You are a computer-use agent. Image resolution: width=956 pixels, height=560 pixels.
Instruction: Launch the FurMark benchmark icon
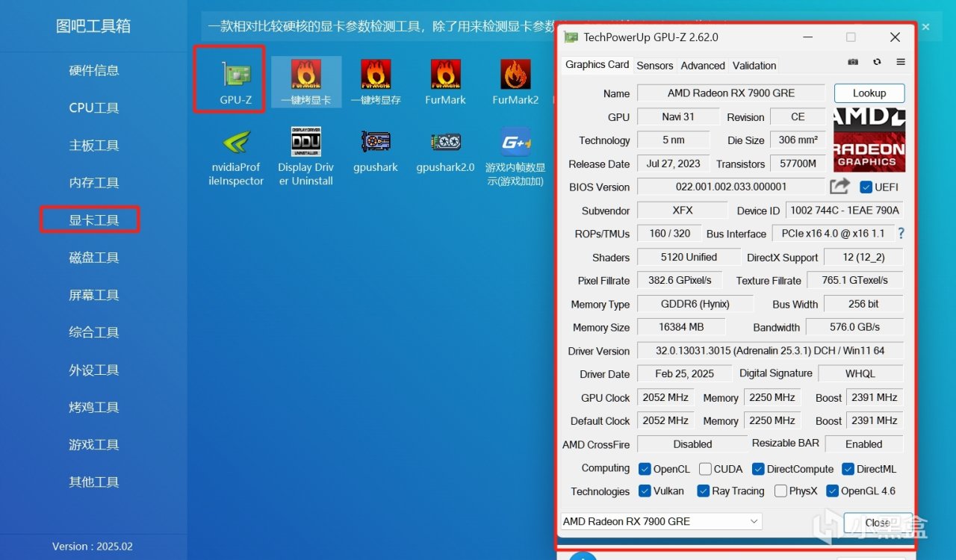pyautogui.click(x=446, y=81)
